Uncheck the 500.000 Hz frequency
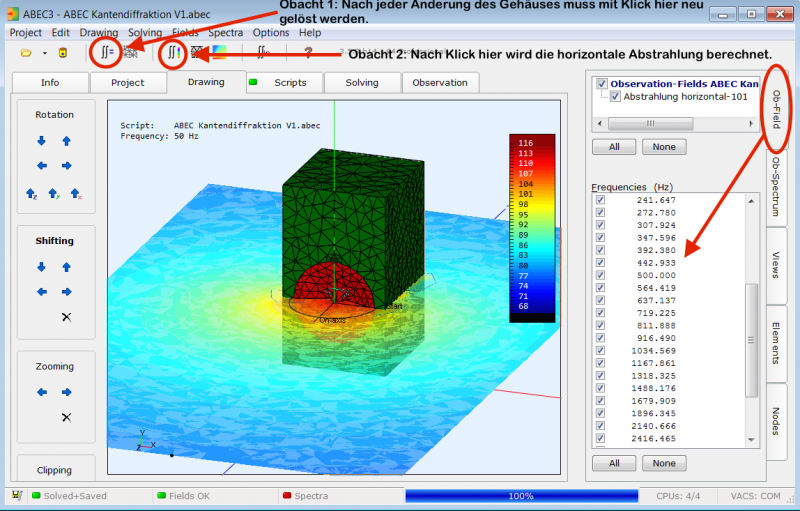Screen dimensions: 800x511 tap(601, 275)
